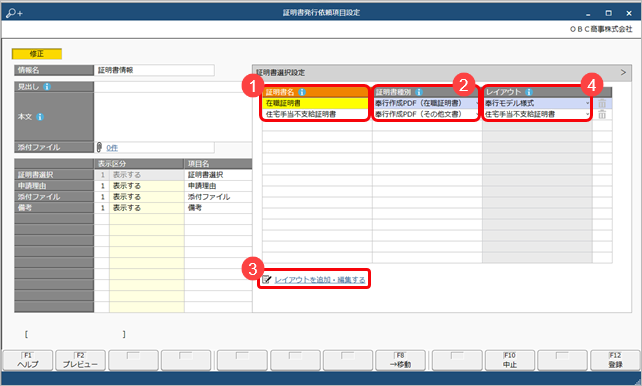Click 表示する cell in 申請理由 row
This screenshot has height=386, width=642.
click(x=147, y=186)
